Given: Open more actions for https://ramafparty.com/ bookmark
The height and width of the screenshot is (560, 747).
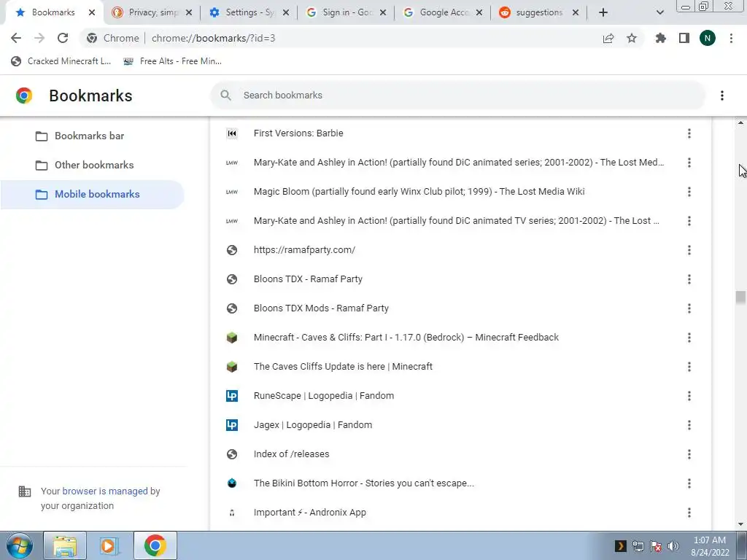Looking at the screenshot, I should [x=689, y=250].
